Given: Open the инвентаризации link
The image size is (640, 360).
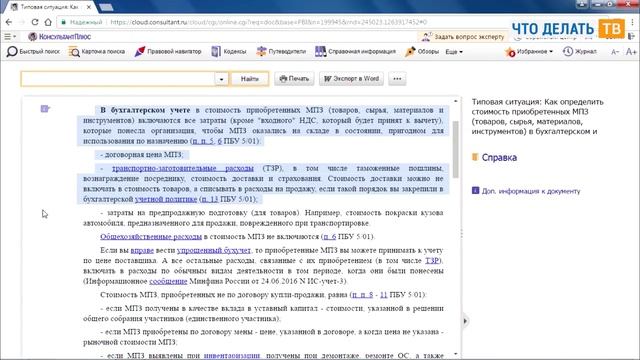Looking at the screenshot, I should [232, 356].
